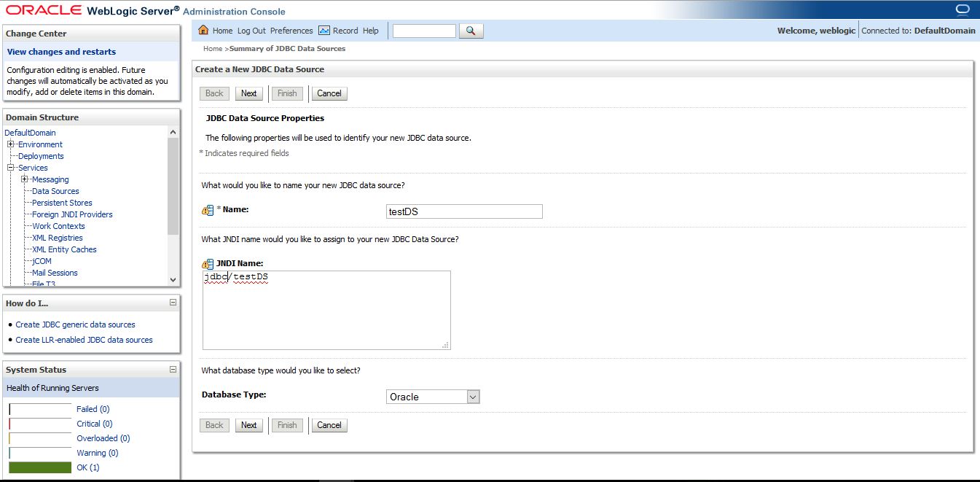This screenshot has height=482, width=980.
Task: Click the Environment tree label
Action: [x=40, y=144]
